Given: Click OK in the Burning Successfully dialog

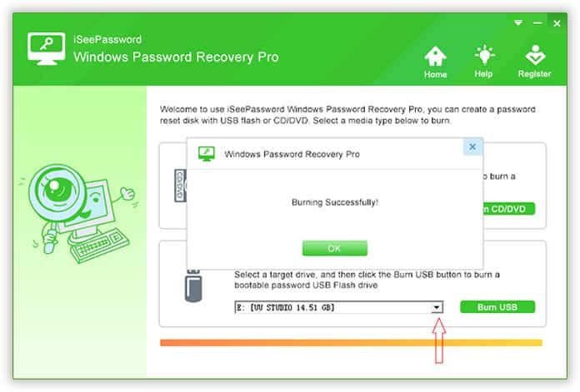Looking at the screenshot, I should point(335,248).
